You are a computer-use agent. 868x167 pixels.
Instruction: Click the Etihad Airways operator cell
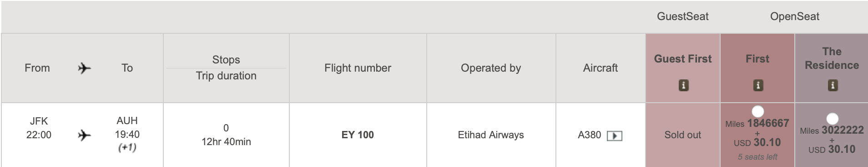pyautogui.click(x=491, y=135)
